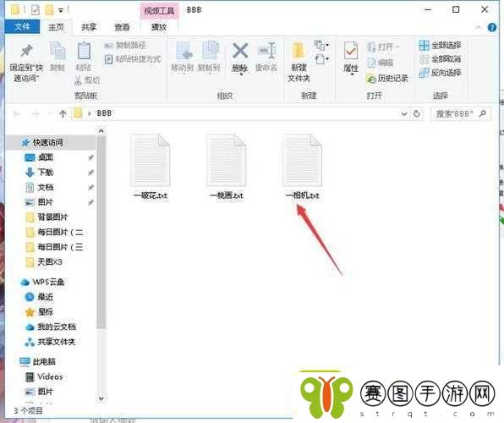Click the navigation pane scroll down arrow
Screen dimensions: 504x423
(101, 398)
